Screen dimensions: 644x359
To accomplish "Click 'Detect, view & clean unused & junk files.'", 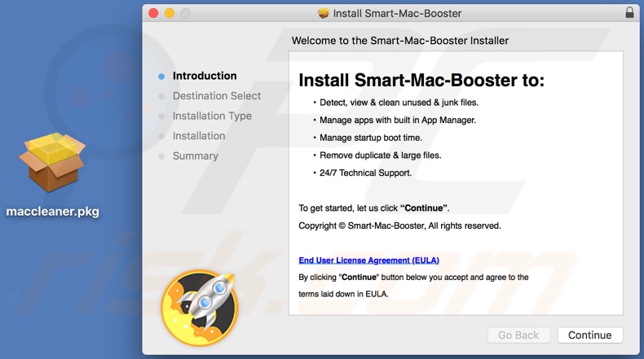I will point(399,103).
